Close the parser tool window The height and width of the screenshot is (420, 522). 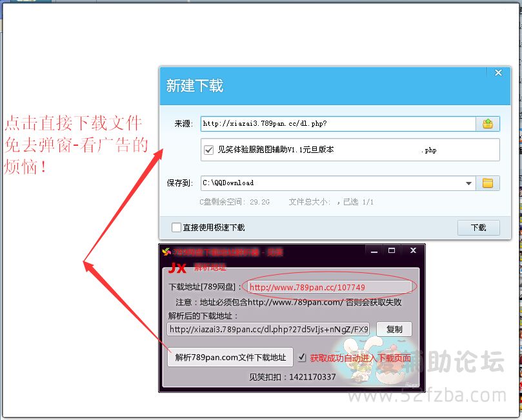point(413,250)
